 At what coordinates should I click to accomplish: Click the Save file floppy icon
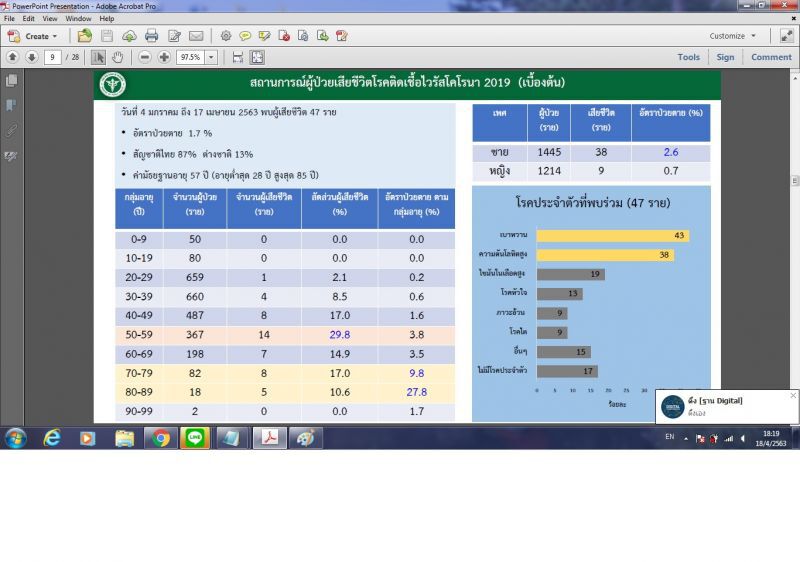(107, 36)
